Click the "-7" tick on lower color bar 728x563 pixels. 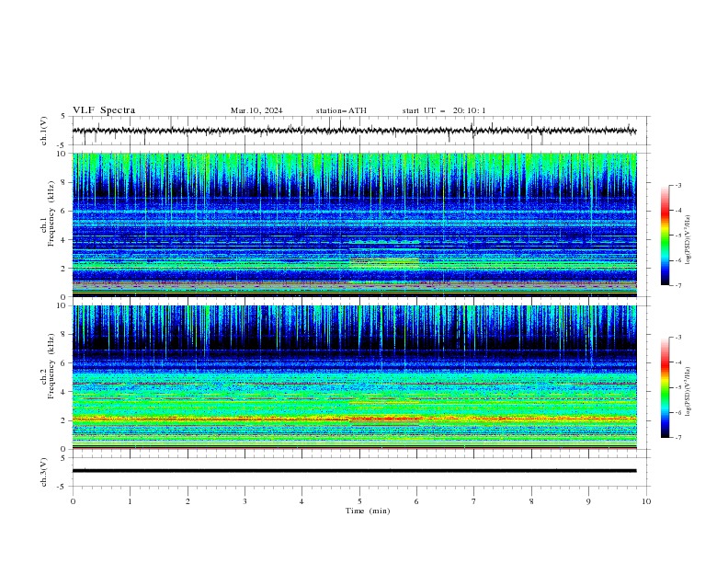click(677, 438)
